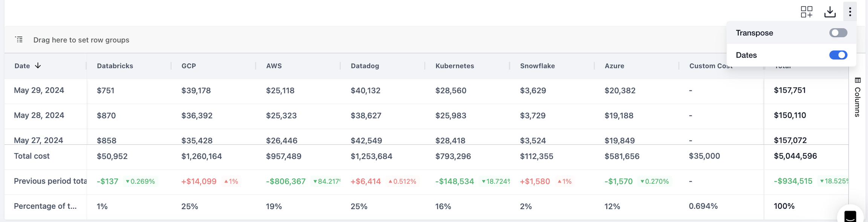The image size is (868, 222).
Task: Click the Azure total cost $581,656
Action: pyautogui.click(x=622, y=156)
